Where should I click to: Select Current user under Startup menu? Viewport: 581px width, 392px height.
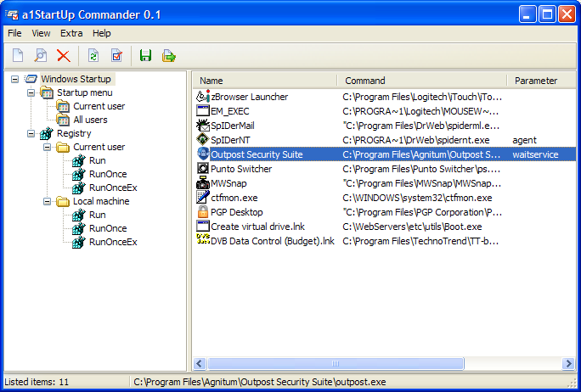pos(99,106)
